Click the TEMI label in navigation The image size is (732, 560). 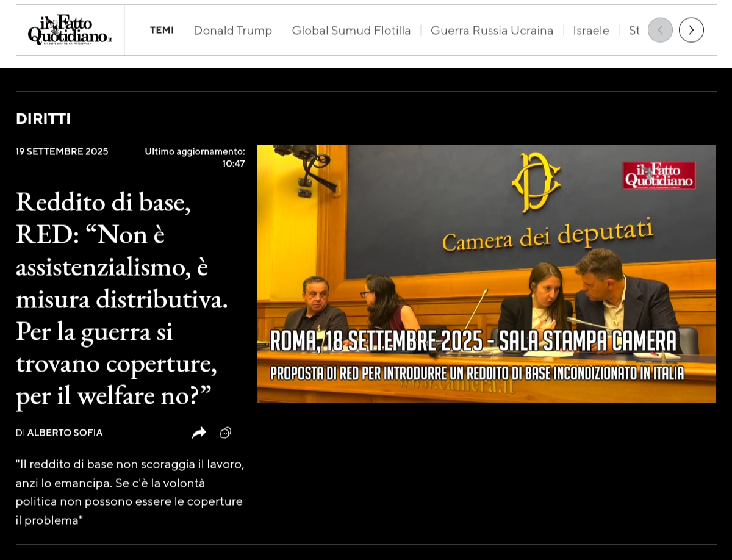pyautogui.click(x=162, y=31)
